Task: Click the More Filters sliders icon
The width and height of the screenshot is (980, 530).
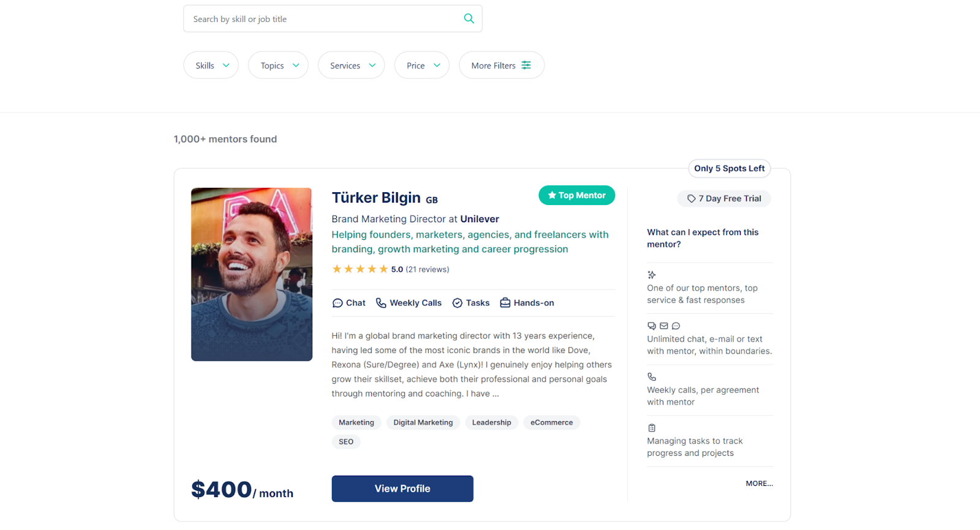Action: pos(526,65)
